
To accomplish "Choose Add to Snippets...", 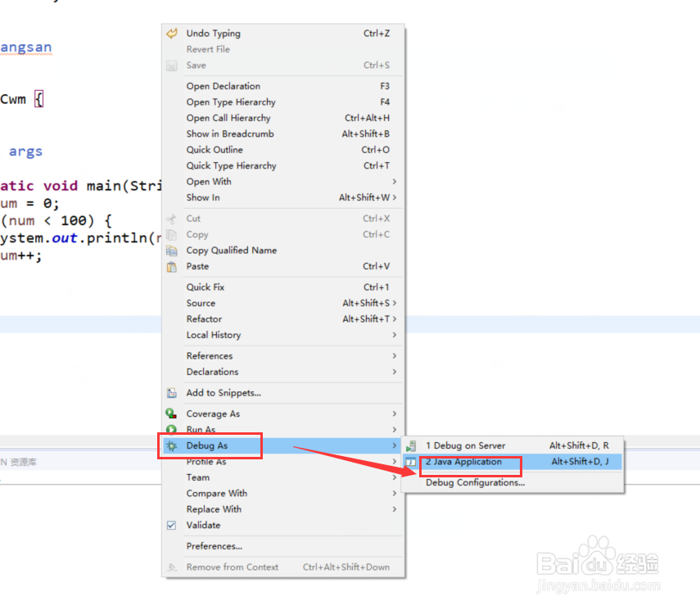I will 283,393.
